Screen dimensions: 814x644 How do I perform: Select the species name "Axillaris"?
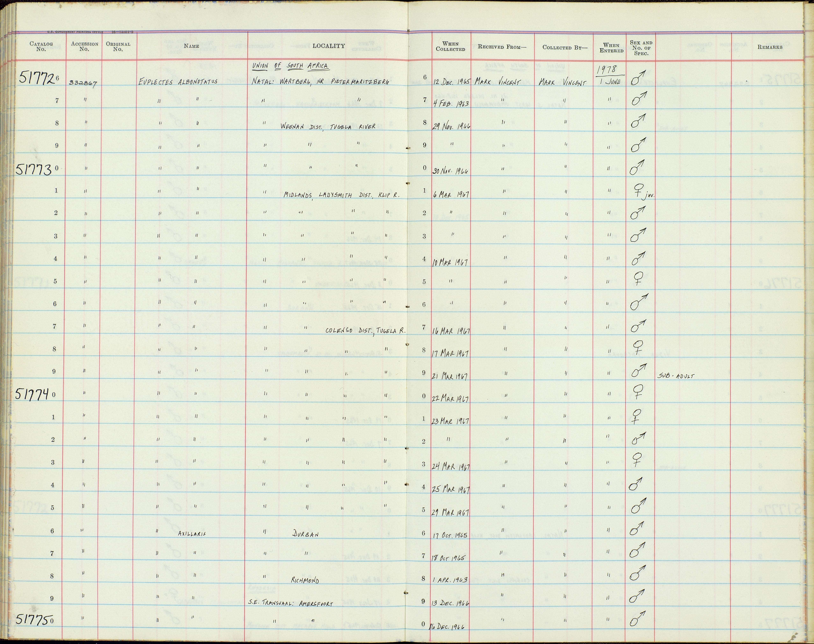tap(192, 534)
